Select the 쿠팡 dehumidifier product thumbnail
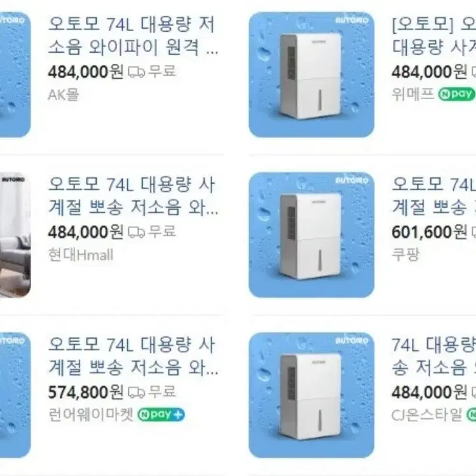Image resolution: width=476 pixels, height=476 pixels. (311, 235)
